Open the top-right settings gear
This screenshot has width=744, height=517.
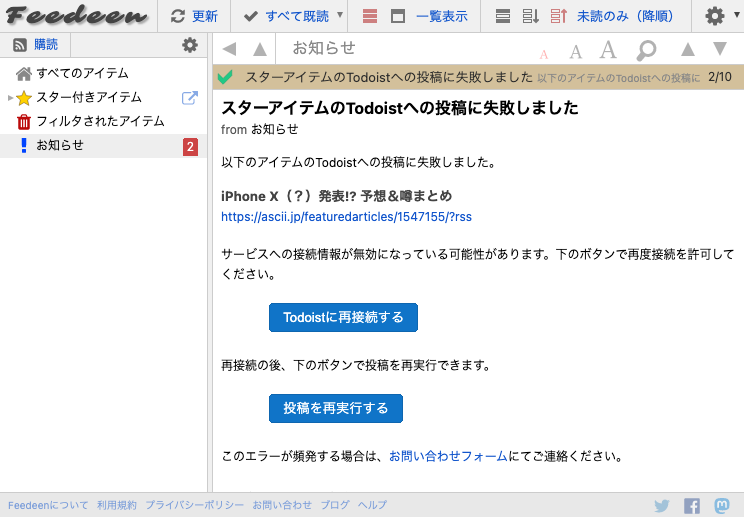[x=715, y=16]
